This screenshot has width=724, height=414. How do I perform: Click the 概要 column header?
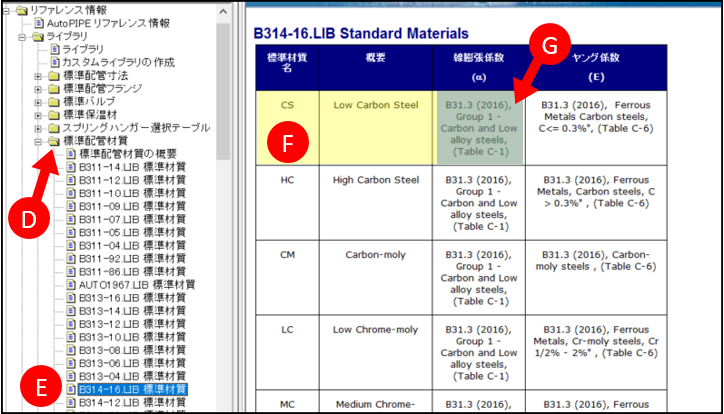[375, 67]
